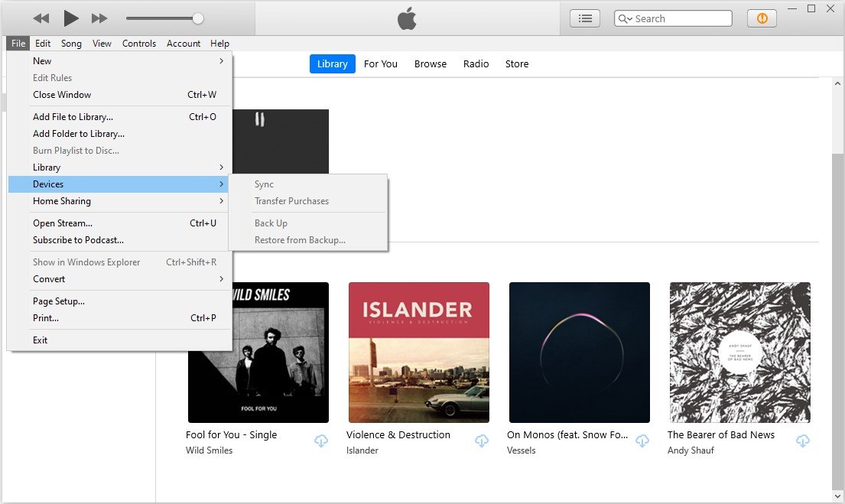Open the View menu
The height and width of the screenshot is (504, 845).
[x=101, y=43]
